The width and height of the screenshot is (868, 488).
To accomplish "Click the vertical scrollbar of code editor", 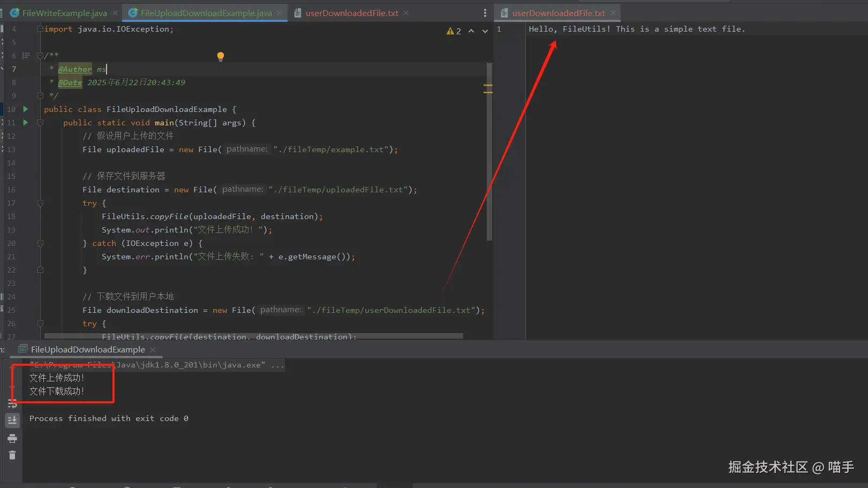I will 489,152.
